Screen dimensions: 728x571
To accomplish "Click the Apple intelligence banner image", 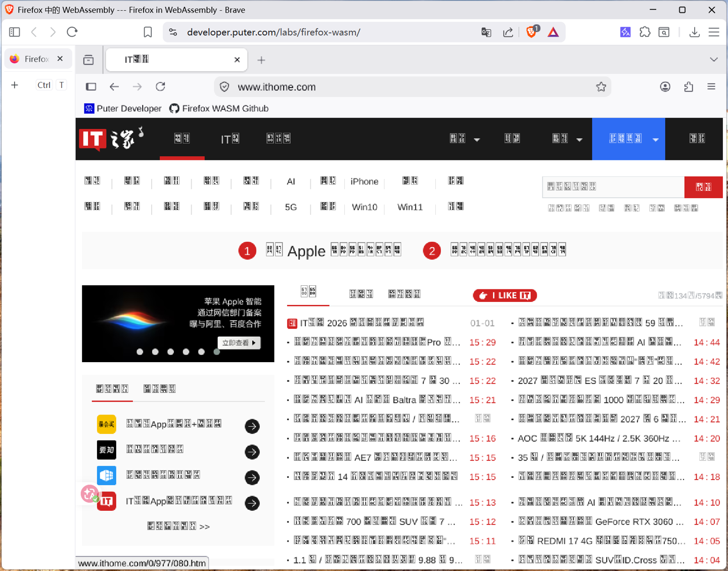I will pos(178,324).
